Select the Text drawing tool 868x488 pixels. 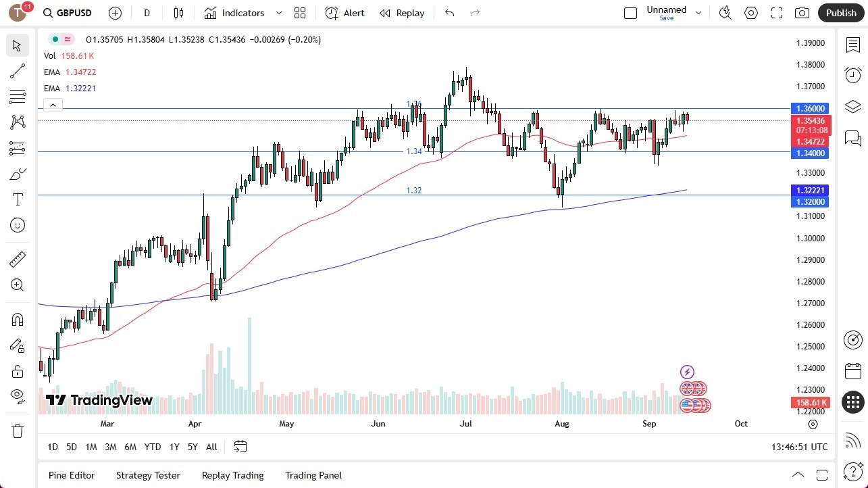click(17, 199)
